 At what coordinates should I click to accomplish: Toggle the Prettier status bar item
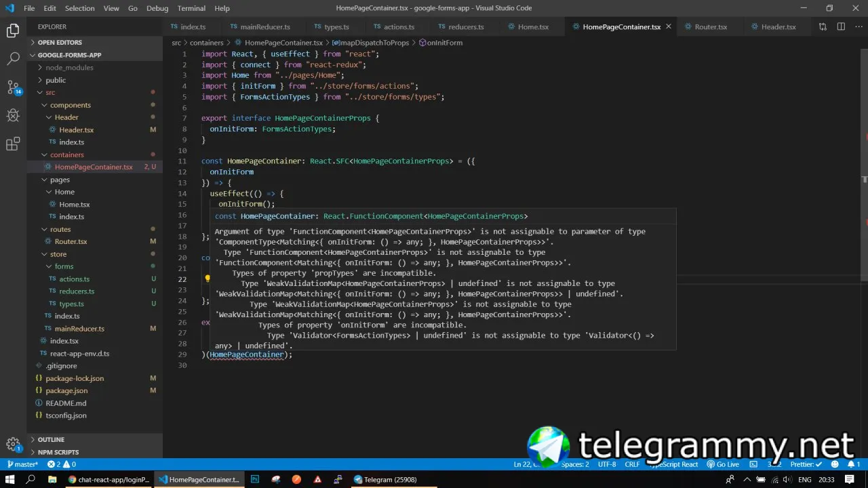pos(806,464)
